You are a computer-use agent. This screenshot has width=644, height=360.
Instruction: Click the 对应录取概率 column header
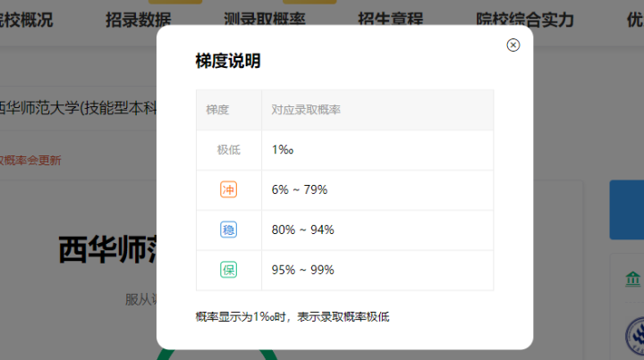[311, 110]
